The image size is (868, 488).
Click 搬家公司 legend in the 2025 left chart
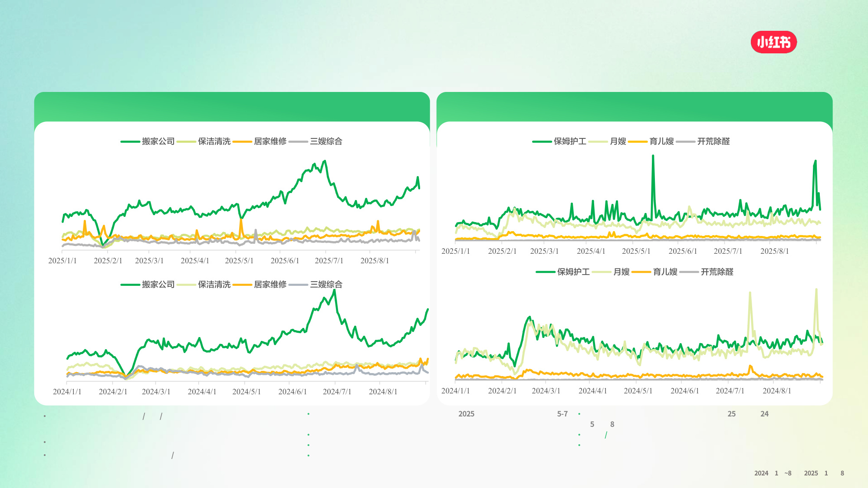[x=158, y=141]
